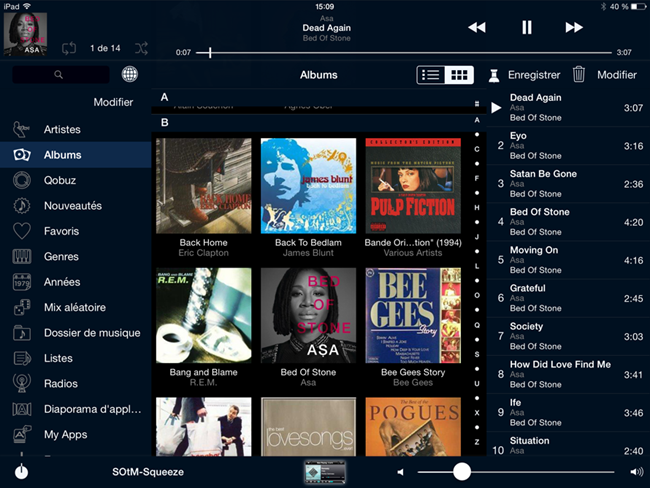Open the Radios antenna icon

[x=22, y=384]
